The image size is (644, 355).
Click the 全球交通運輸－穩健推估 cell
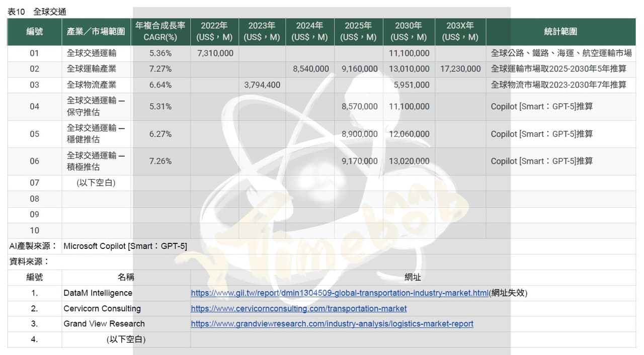point(97,134)
